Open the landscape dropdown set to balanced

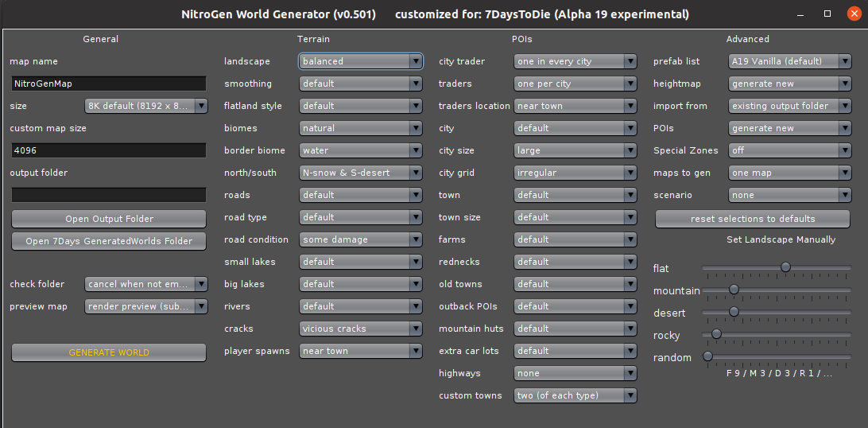(360, 61)
